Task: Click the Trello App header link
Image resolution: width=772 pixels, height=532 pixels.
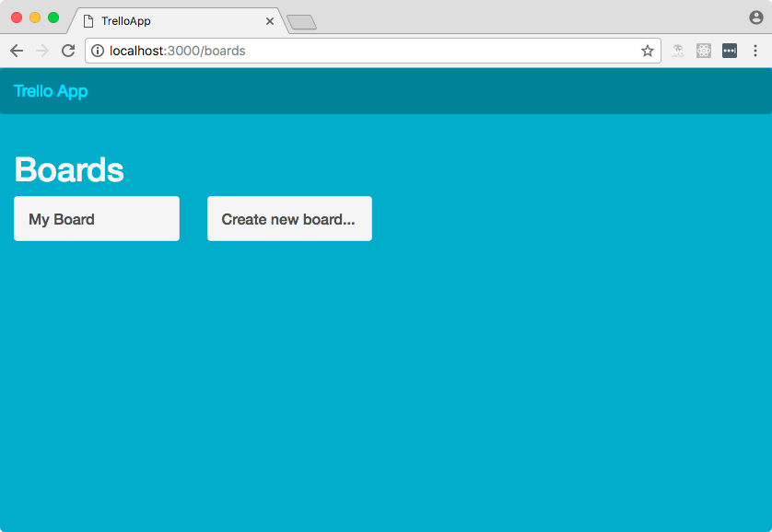Action: [x=51, y=91]
